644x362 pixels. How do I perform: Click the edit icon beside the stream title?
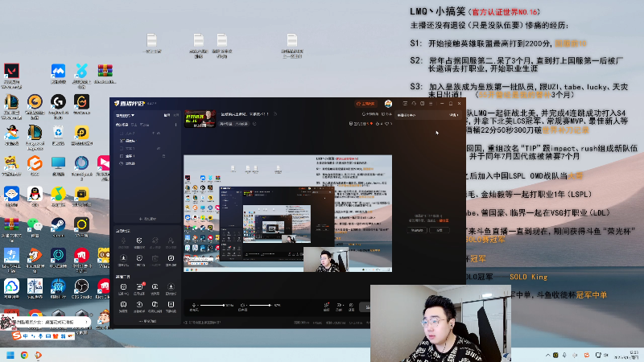point(275,113)
